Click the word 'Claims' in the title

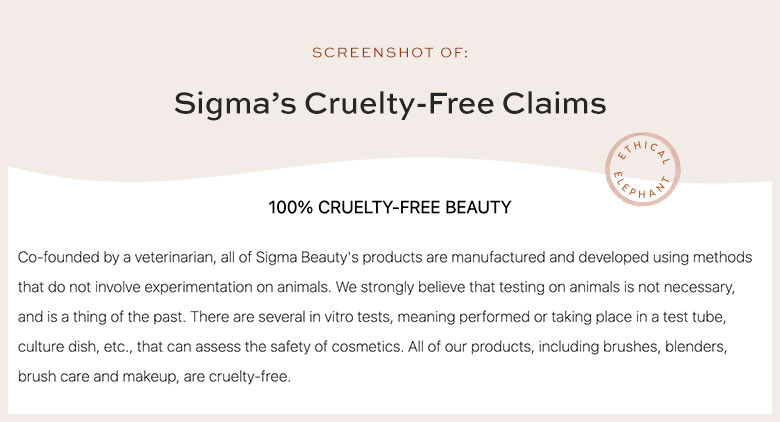tap(554, 104)
